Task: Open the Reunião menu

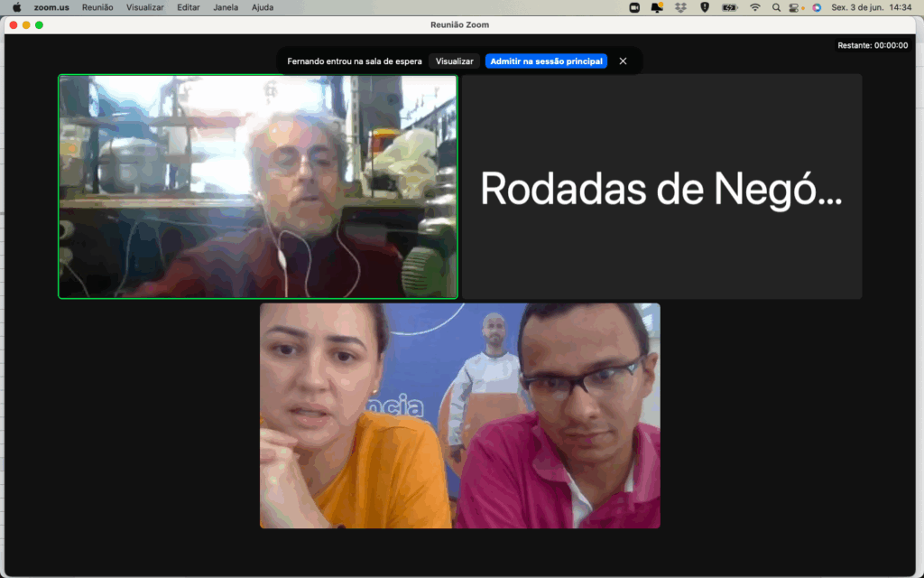Action: tap(97, 7)
